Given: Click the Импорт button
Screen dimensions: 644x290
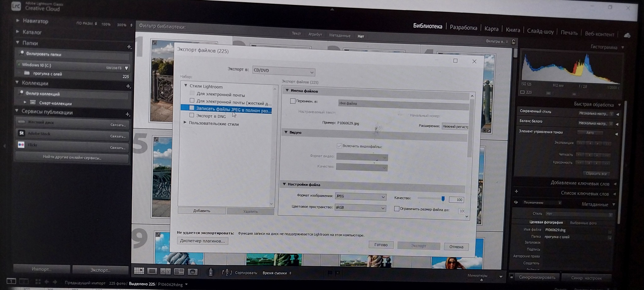Looking at the screenshot, I should pyautogui.click(x=41, y=269).
